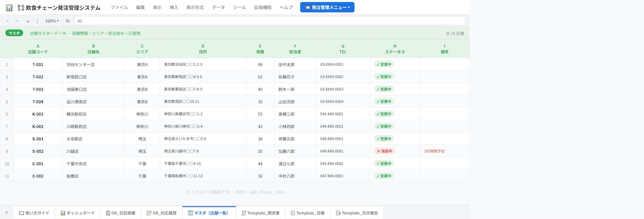644x219 pixels.
Task: Switch to the 使い方ガイド sheet tab
Action: click(34, 213)
